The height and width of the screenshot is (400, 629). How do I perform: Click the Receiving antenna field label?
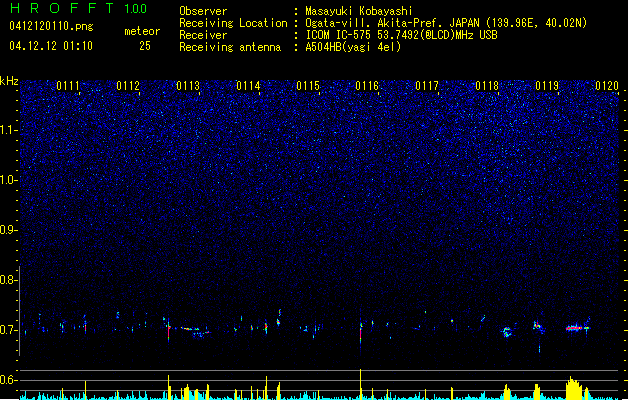(x=230, y=47)
